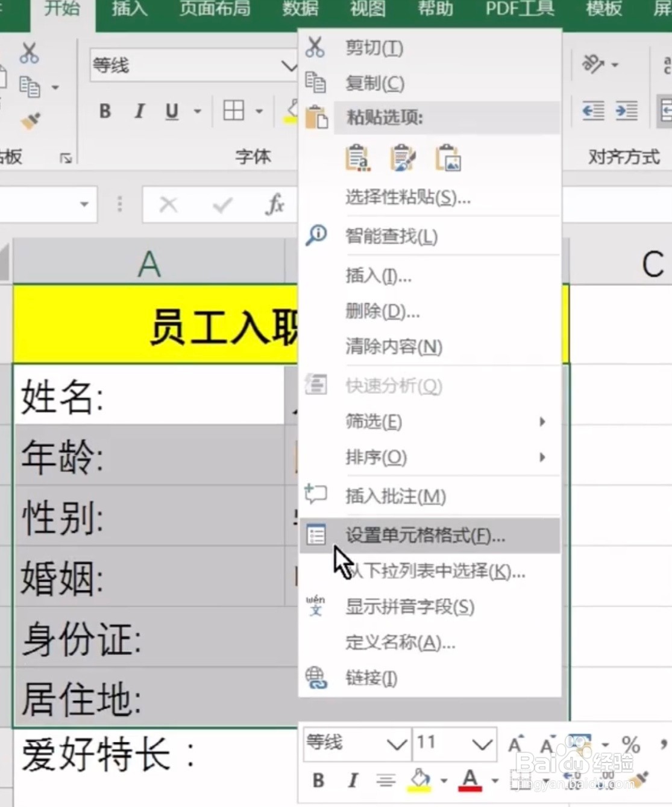Switch to the 数据 ribbon tab

click(x=300, y=9)
